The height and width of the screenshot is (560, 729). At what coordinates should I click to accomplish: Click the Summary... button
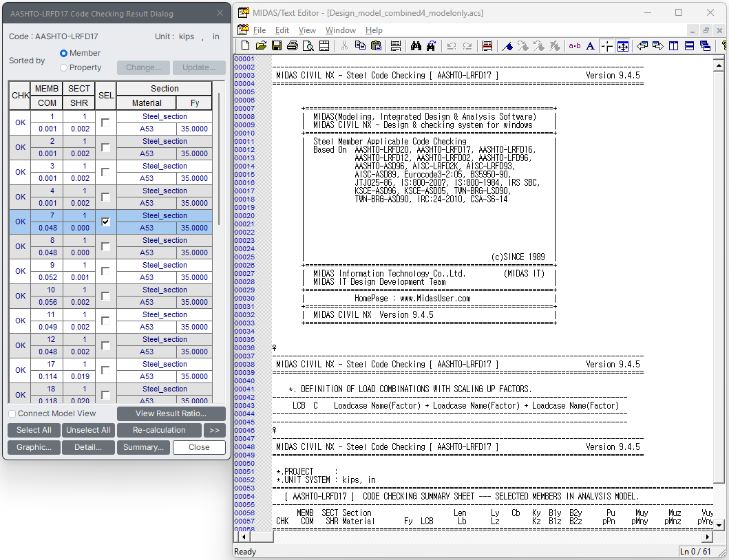coord(143,447)
